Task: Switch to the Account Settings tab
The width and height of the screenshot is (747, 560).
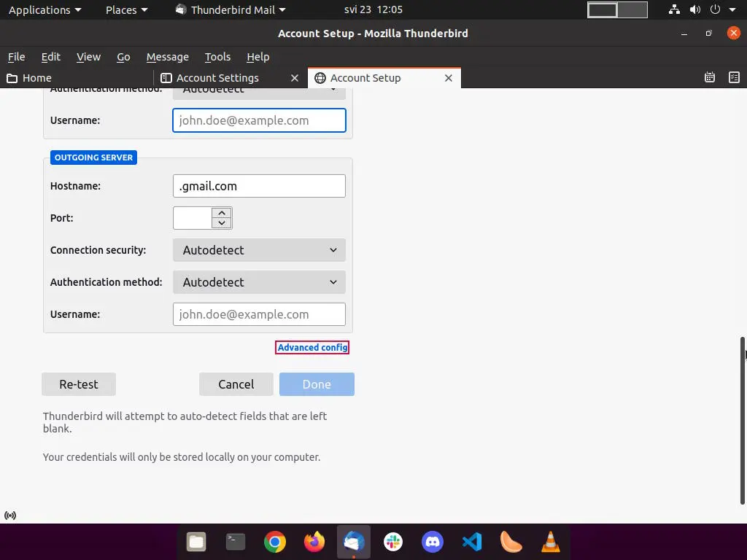Action: [230, 78]
